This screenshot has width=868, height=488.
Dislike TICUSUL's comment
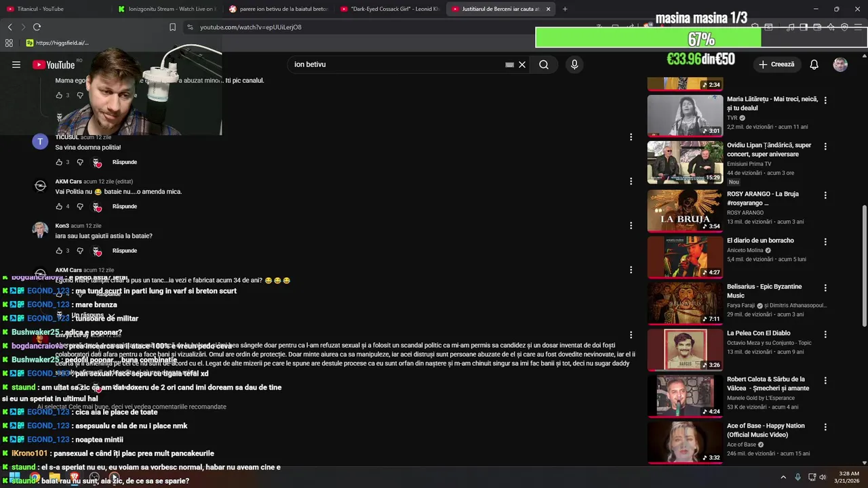tap(80, 162)
